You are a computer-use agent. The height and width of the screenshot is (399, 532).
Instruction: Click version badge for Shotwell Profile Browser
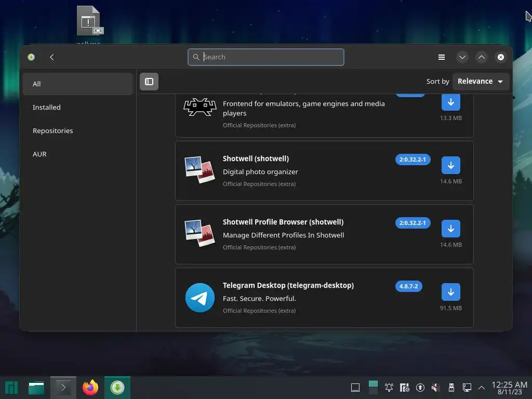tap(413, 223)
